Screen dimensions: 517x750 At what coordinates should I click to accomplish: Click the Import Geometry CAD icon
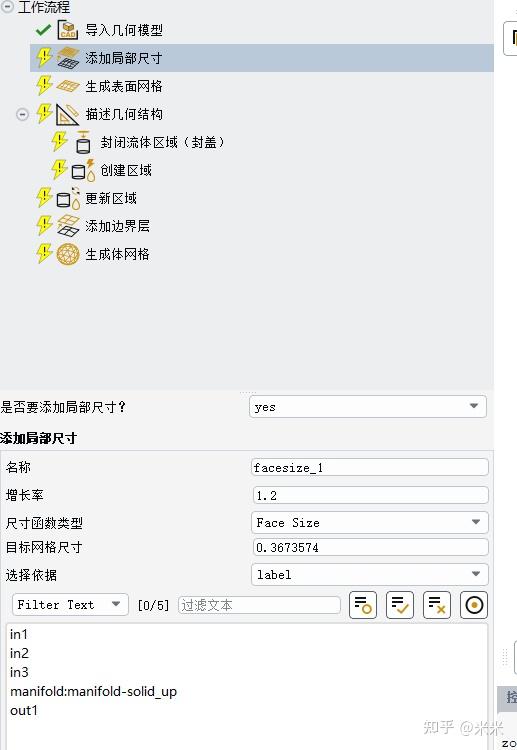coord(68,30)
